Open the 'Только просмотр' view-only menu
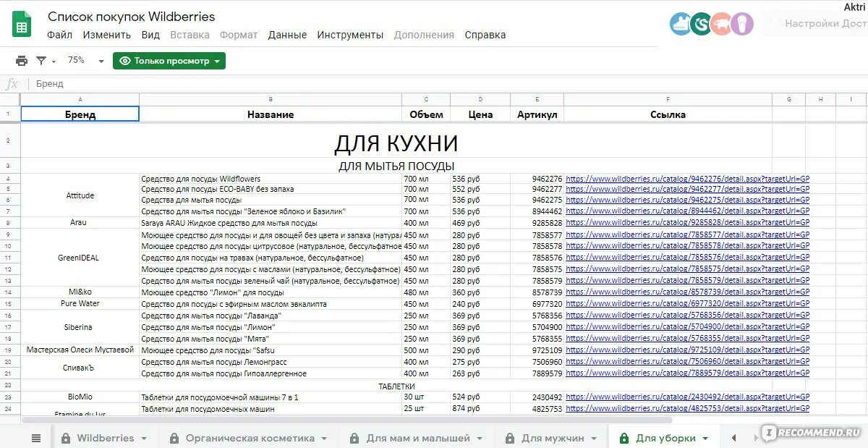The image size is (868, 448). [169, 61]
